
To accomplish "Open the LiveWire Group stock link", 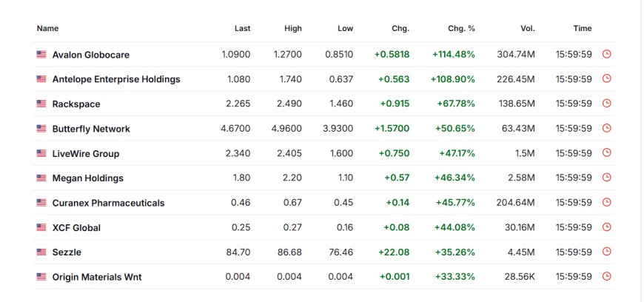I will (x=86, y=154).
